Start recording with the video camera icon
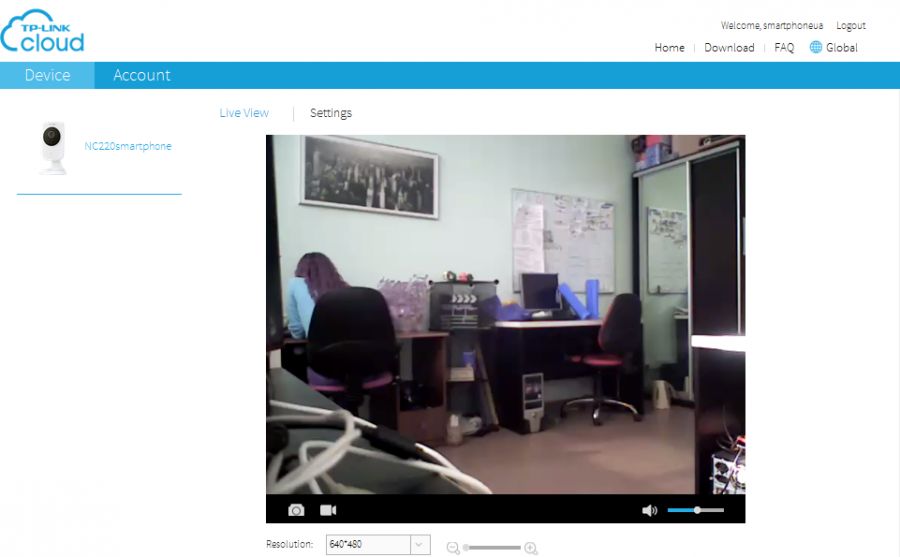The height and width of the screenshot is (557, 900). (328, 510)
